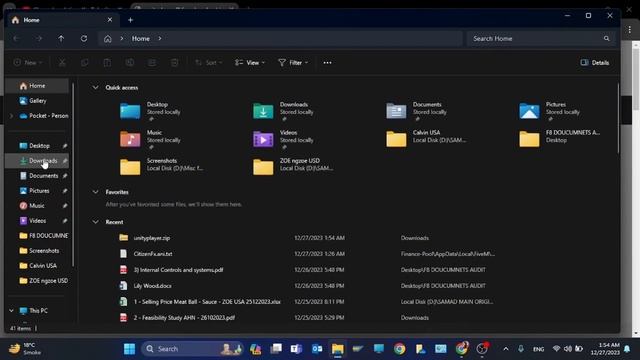
Task: Open recent file Lily Wood.docx
Action: coord(153,286)
